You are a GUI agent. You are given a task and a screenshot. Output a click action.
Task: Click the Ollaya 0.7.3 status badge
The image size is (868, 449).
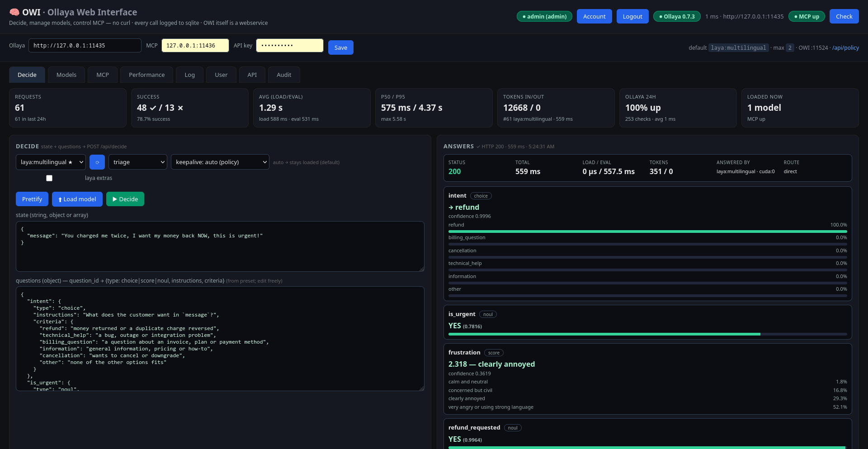coord(677,16)
